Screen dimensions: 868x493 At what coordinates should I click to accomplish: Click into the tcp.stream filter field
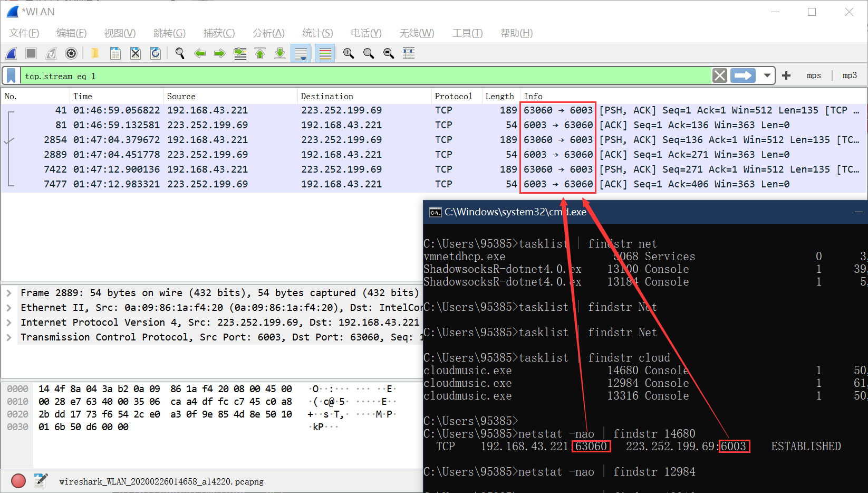(365, 76)
